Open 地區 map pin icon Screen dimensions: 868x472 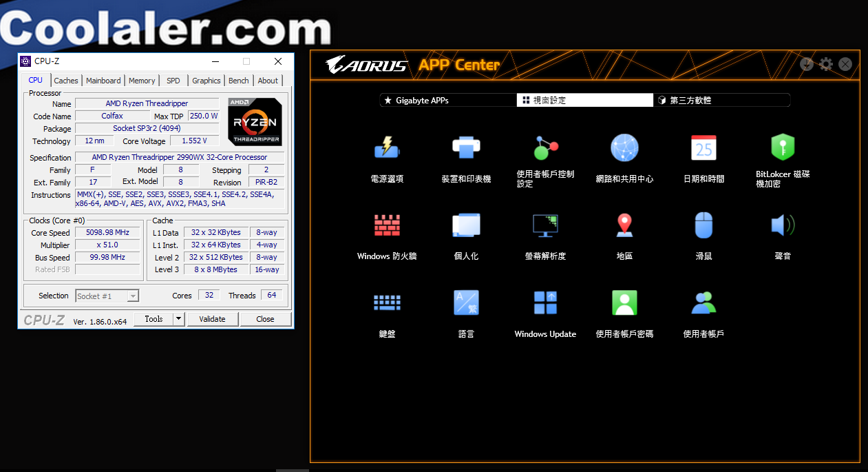tap(624, 225)
